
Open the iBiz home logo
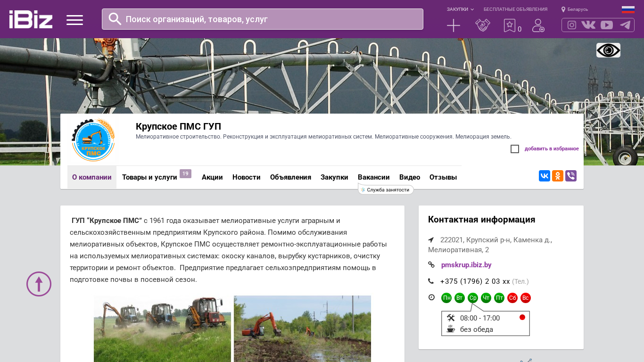point(31,19)
